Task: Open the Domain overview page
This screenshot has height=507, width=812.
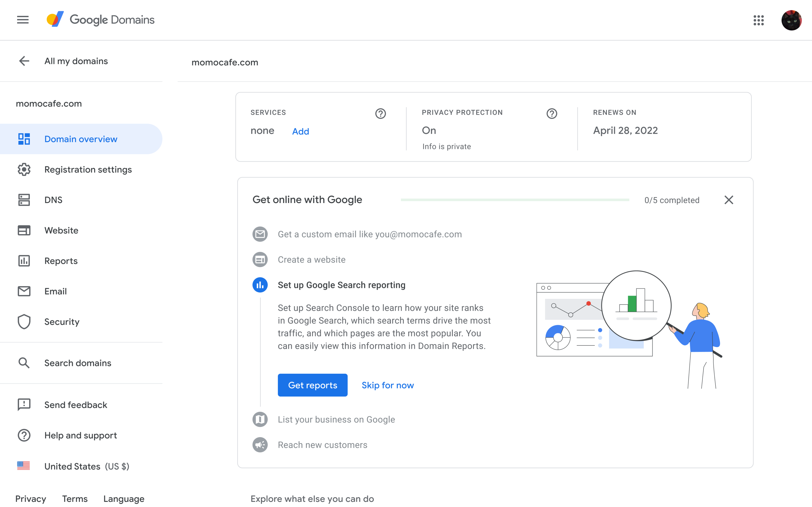Action: click(x=81, y=139)
